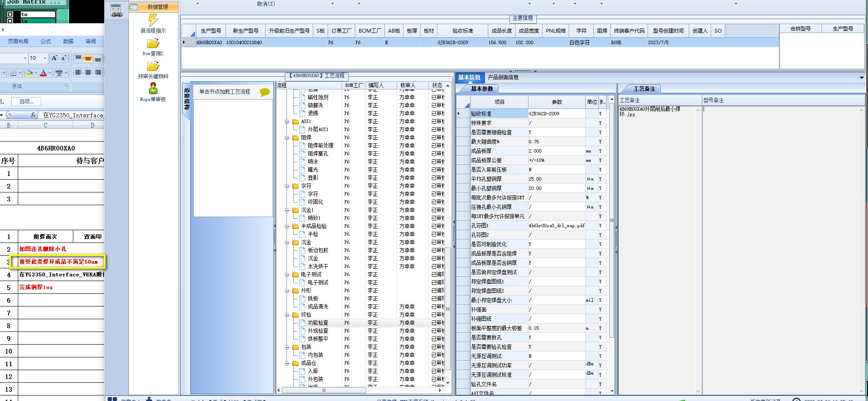
Task: Open the 字体 dialog launcher
Action: pos(66,86)
